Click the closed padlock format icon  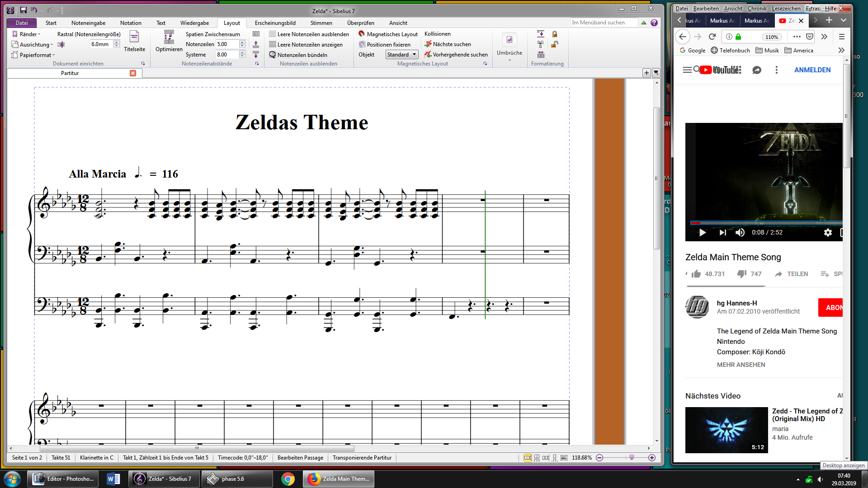pyautogui.click(x=555, y=34)
